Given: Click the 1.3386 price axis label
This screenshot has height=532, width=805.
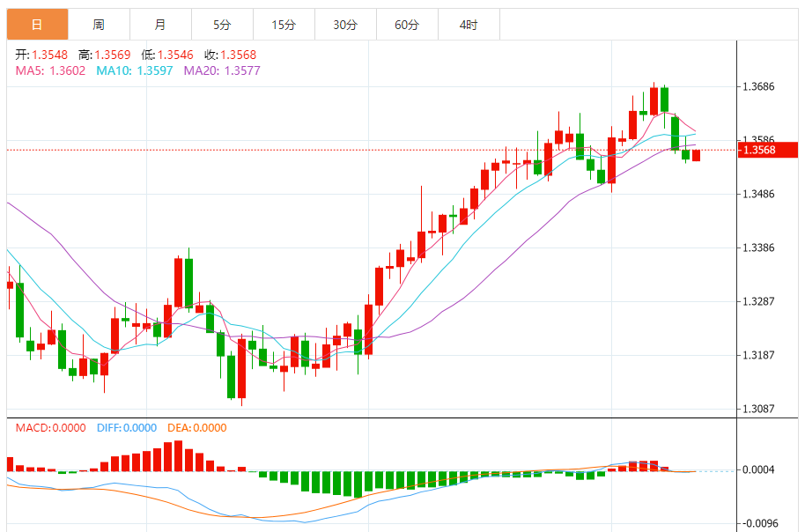Looking at the screenshot, I should tap(758, 248).
